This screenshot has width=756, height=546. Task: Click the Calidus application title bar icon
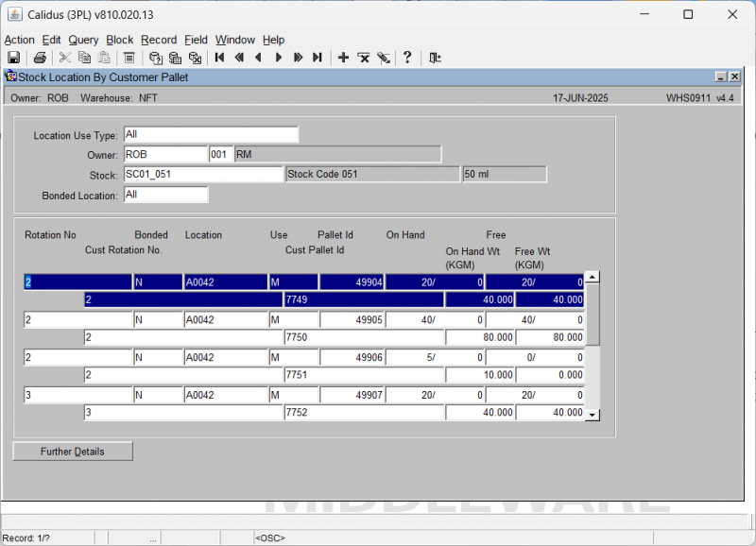(x=14, y=14)
